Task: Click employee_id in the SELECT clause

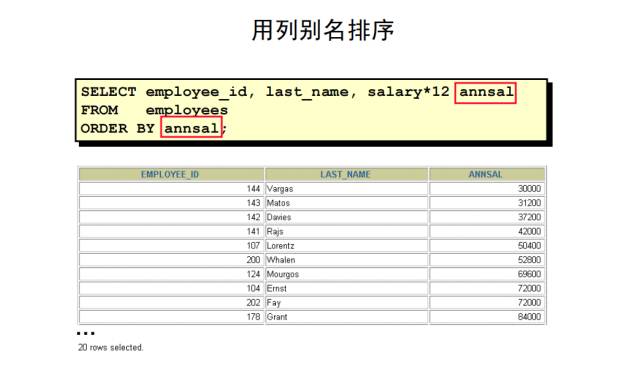Action: (x=196, y=92)
